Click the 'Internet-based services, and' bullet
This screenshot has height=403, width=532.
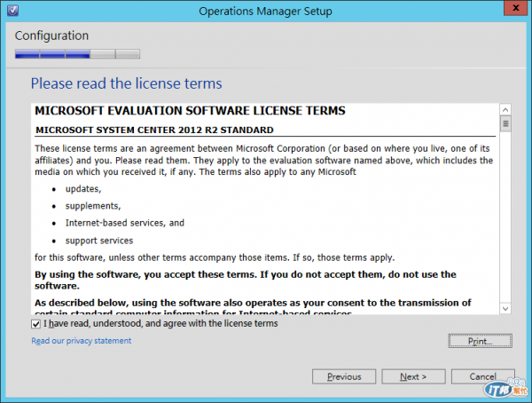coord(124,223)
